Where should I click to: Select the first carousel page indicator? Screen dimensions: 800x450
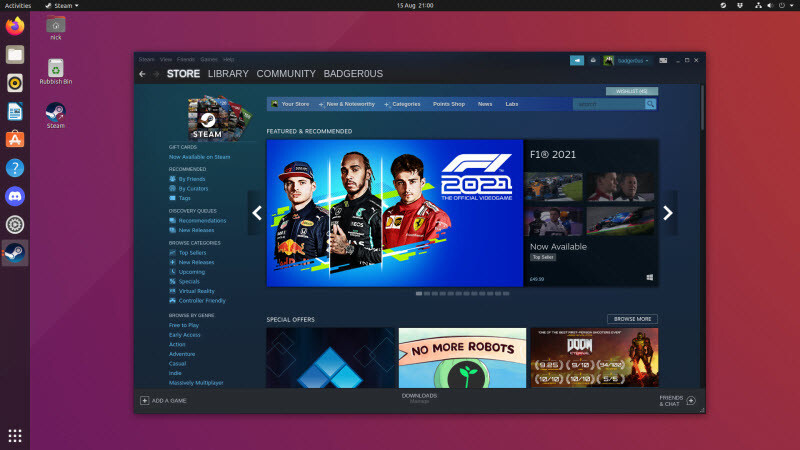tap(419, 294)
